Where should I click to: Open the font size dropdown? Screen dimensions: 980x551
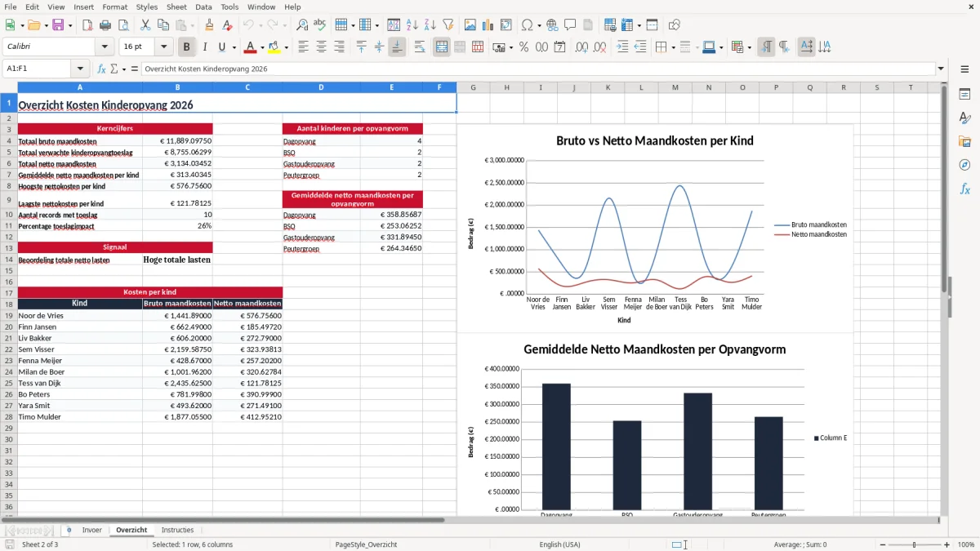click(x=164, y=47)
